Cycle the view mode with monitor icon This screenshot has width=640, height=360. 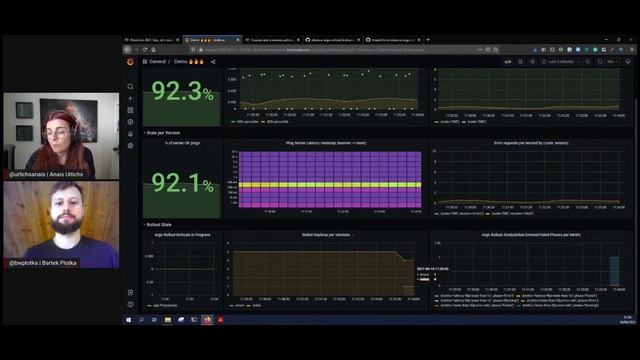(x=628, y=62)
